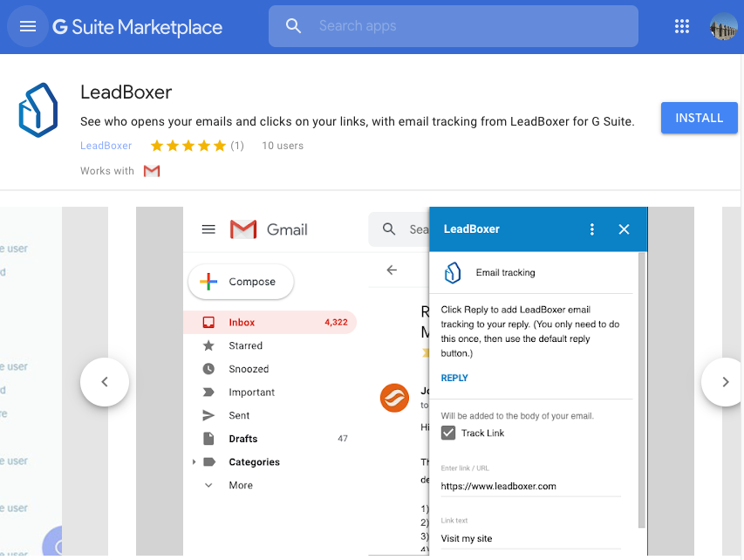The height and width of the screenshot is (560, 744).
Task: Open the G Suite Marketplace hamburger menu
Action: pos(28,26)
